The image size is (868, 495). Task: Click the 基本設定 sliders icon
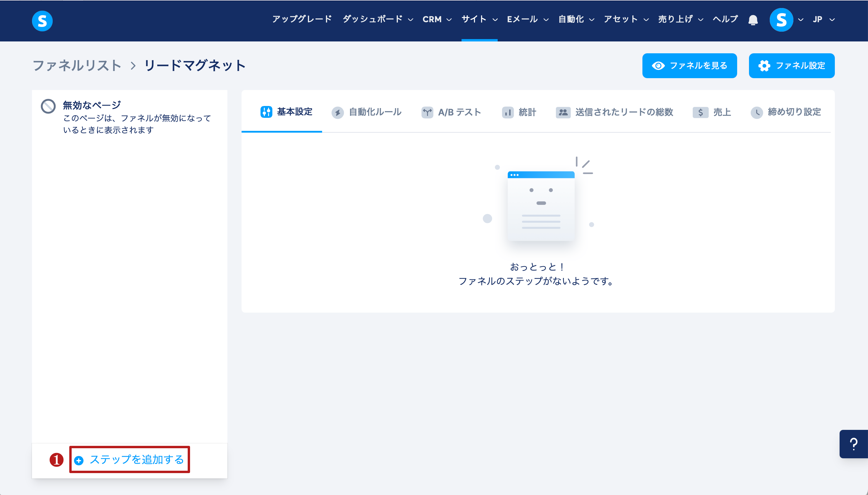[x=266, y=112]
